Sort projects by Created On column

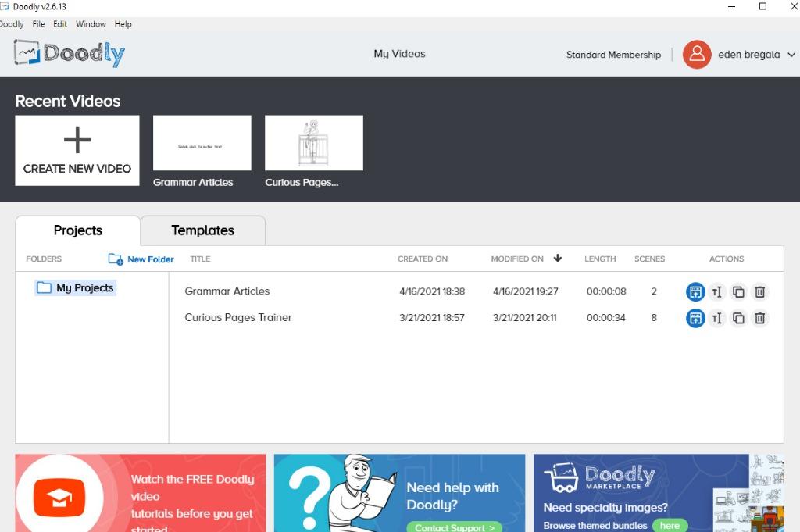point(423,259)
